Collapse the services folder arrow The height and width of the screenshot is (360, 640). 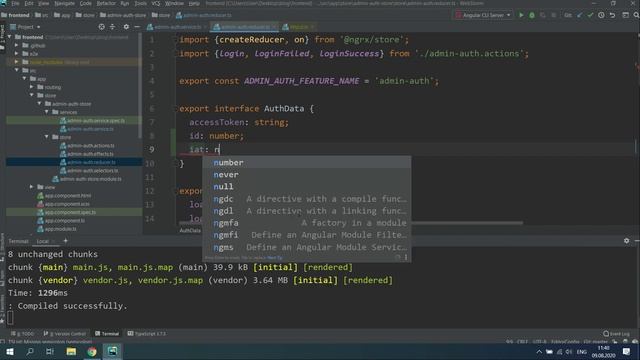[47, 112]
